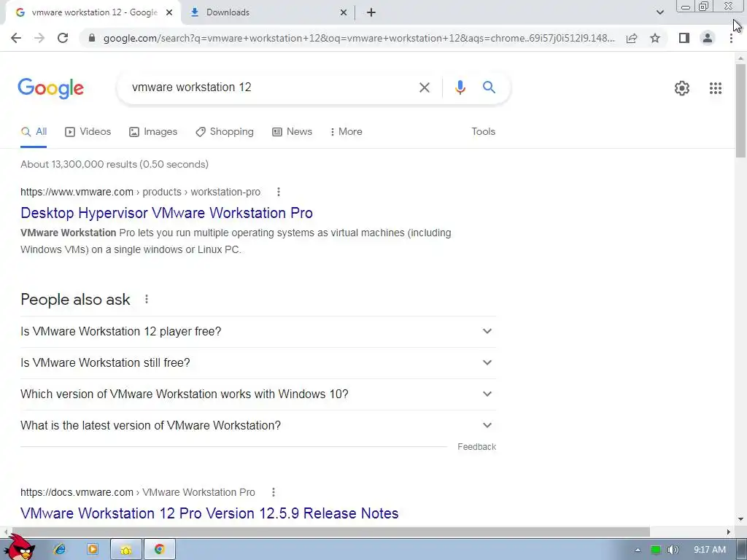Open the Chrome side panel icon
The width and height of the screenshot is (747, 560).
click(x=684, y=38)
